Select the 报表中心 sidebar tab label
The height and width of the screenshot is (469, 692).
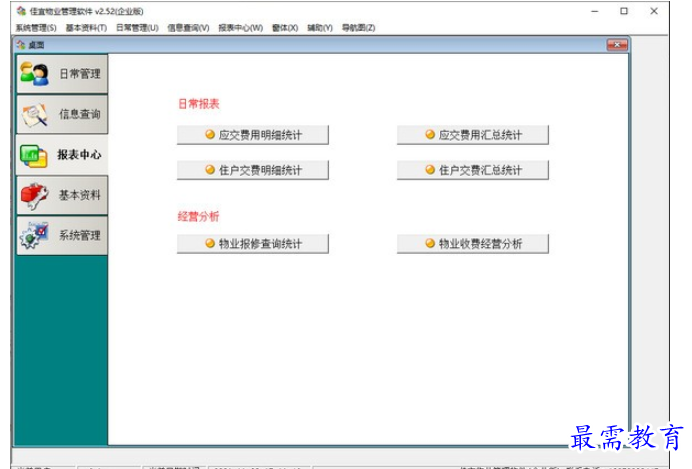point(79,155)
